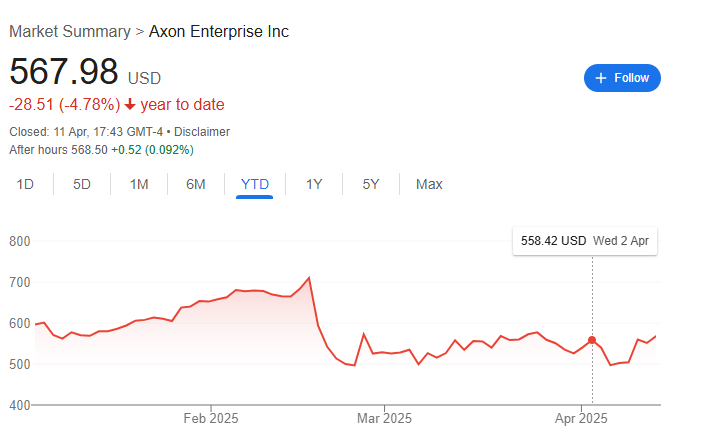Click the plus icon on the Follow button
Viewport: 709px width, 436px height.
coord(600,78)
